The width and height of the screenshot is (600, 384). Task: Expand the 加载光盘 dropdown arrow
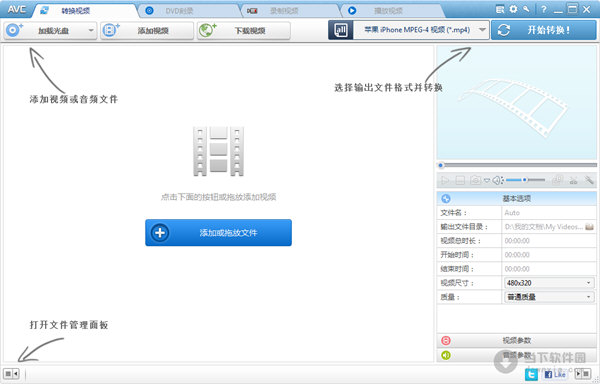[91, 30]
